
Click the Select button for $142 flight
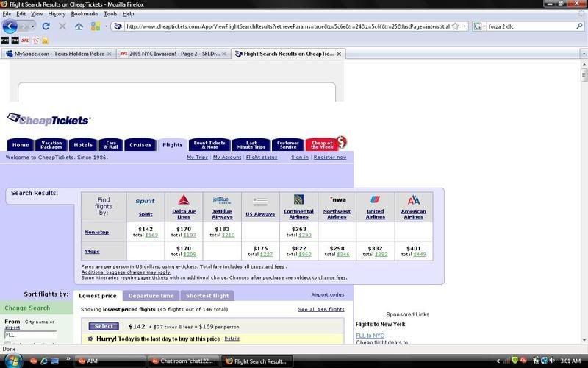pos(104,326)
